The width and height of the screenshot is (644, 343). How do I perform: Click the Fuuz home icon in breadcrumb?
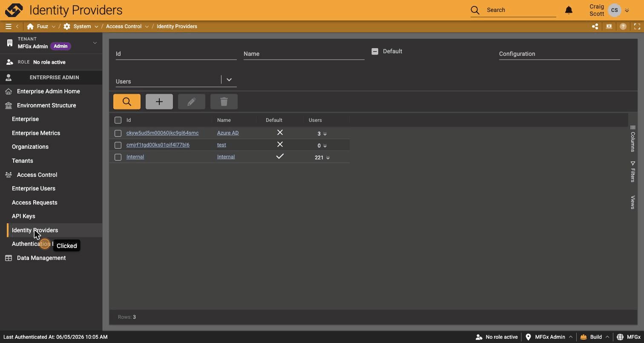point(30,26)
